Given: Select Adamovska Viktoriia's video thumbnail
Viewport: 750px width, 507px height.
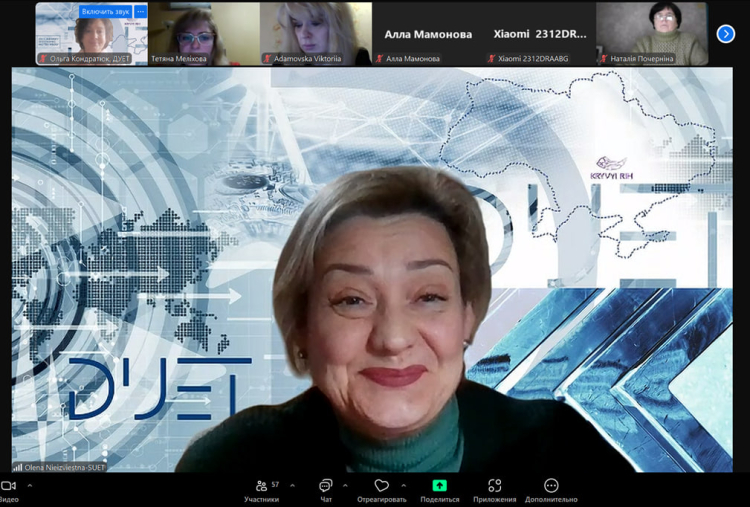Looking at the screenshot, I should click(315, 34).
